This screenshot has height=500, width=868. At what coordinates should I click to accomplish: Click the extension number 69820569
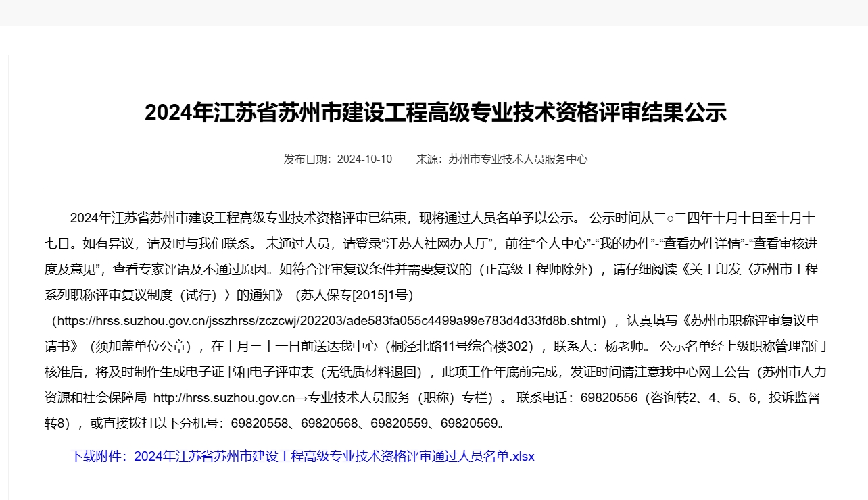[x=468, y=424]
